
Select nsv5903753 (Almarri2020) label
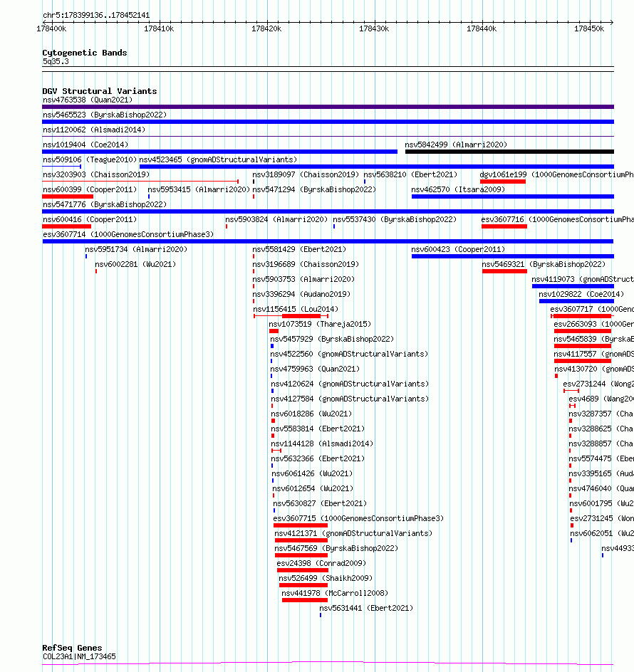[303, 280]
